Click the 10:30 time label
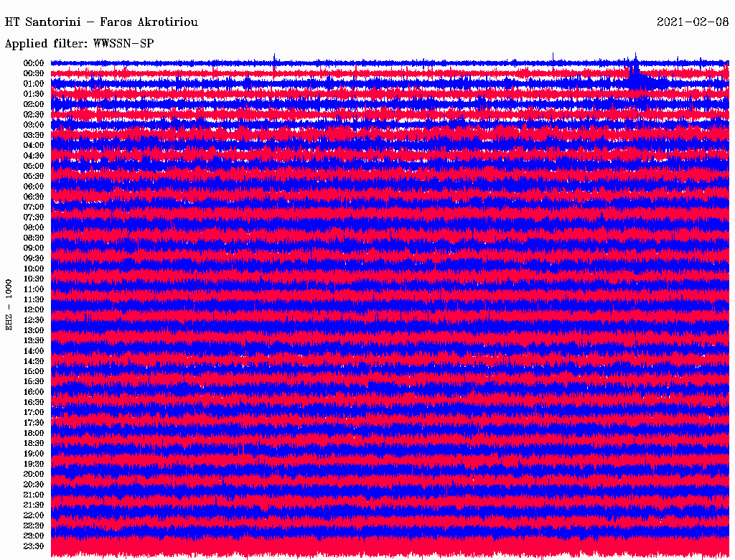 (x=34, y=279)
